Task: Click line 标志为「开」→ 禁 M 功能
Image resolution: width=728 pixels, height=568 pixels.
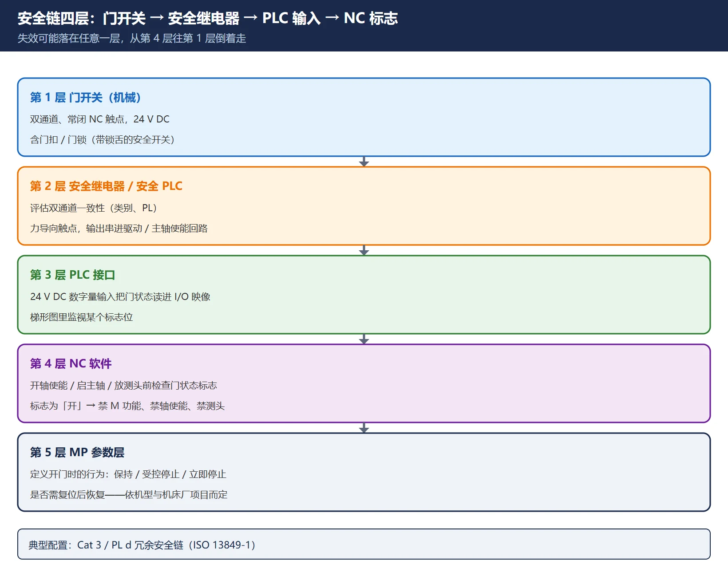Action: tap(127, 406)
